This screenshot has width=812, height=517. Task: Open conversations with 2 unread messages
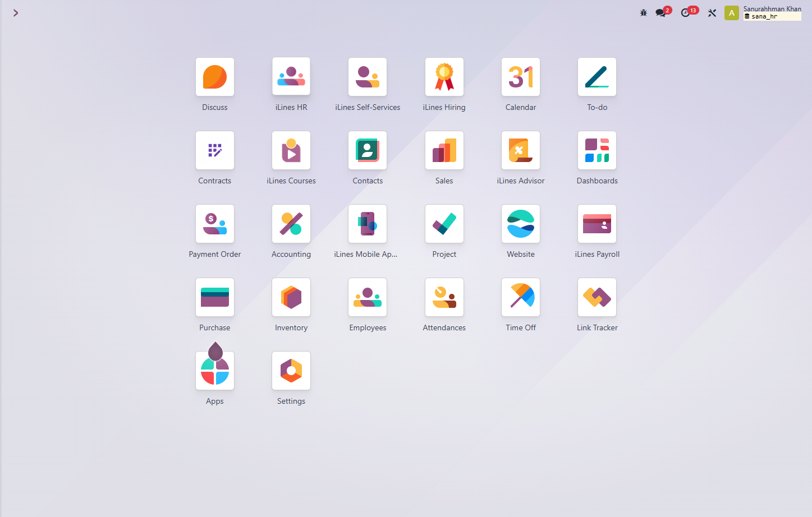[663, 12]
